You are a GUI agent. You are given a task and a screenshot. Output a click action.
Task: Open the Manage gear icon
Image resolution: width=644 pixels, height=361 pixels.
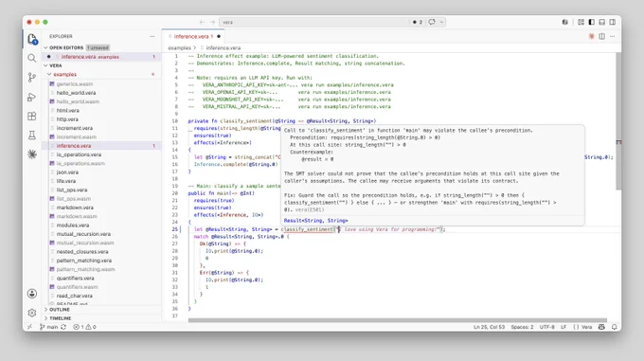tap(32, 313)
